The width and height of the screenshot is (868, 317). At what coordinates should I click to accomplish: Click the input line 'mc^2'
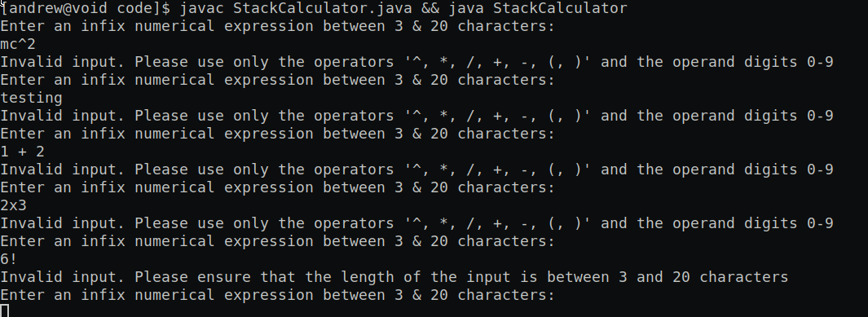click(x=18, y=44)
